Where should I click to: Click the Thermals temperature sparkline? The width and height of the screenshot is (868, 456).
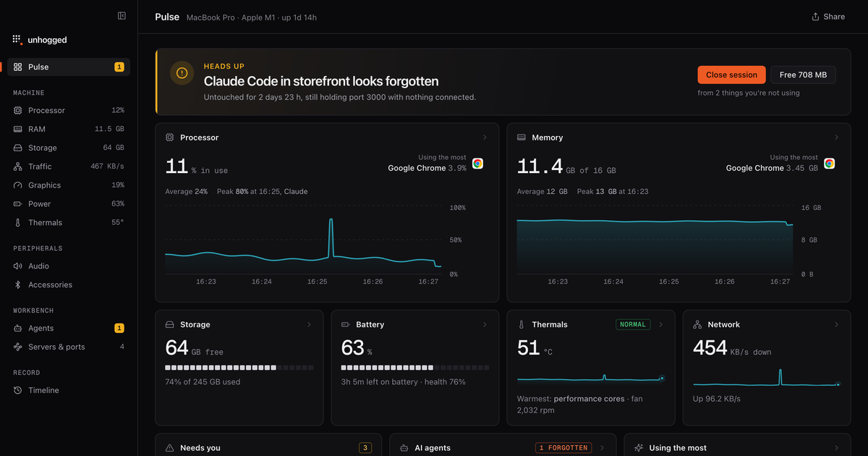tap(591, 378)
